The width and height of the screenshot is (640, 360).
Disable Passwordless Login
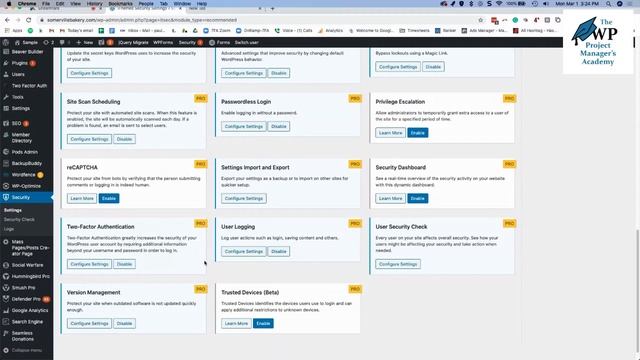279,127
